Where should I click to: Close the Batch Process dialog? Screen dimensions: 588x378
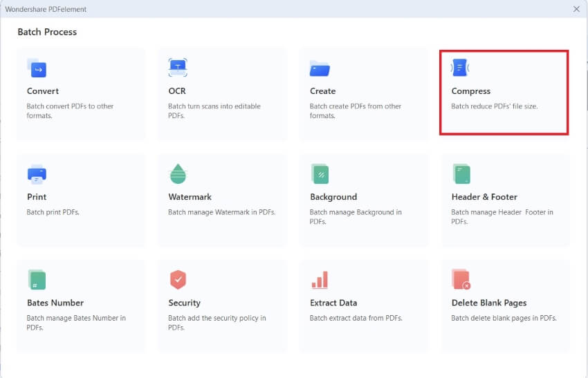tap(576, 9)
